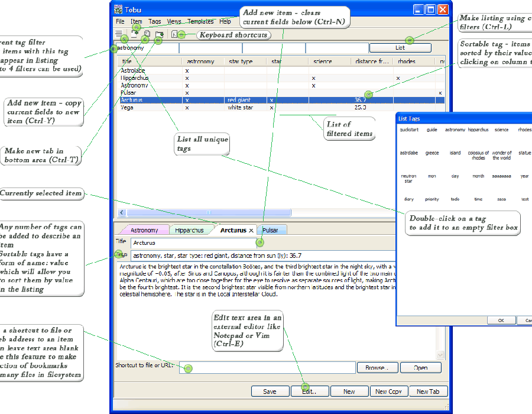532x414 pixels.
Task: Open the Item menu
Action: [x=137, y=21]
